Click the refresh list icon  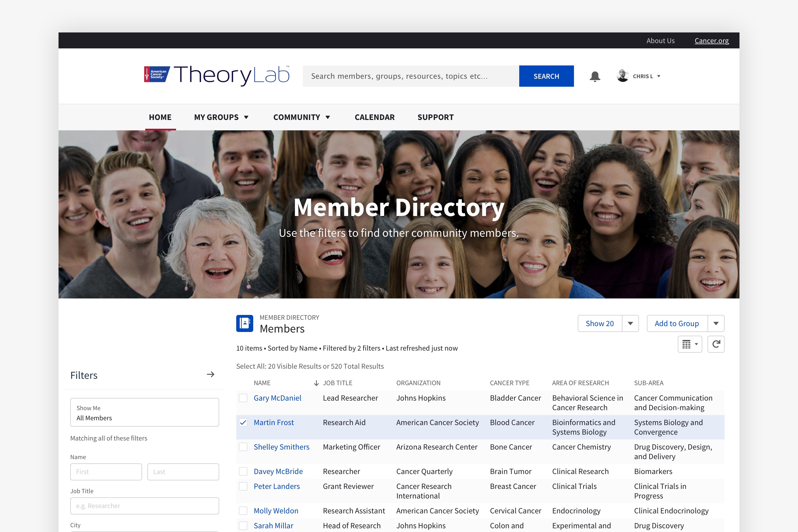pyautogui.click(x=716, y=344)
